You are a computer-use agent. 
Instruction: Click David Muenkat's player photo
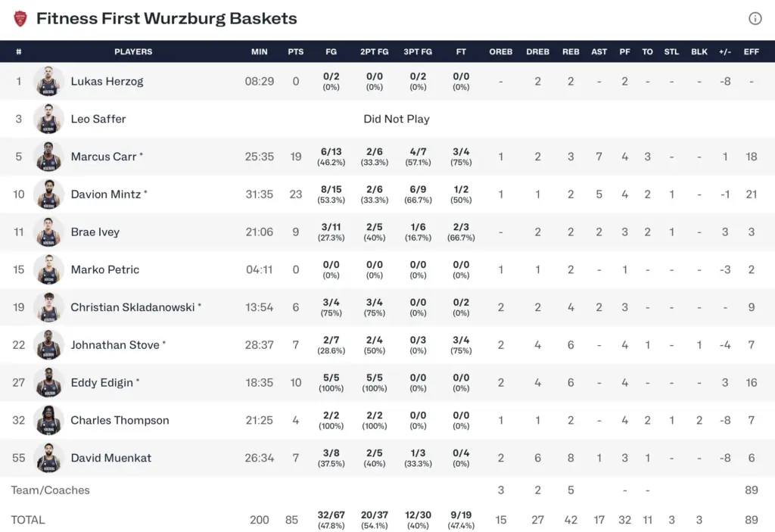(x=48, y=458)
